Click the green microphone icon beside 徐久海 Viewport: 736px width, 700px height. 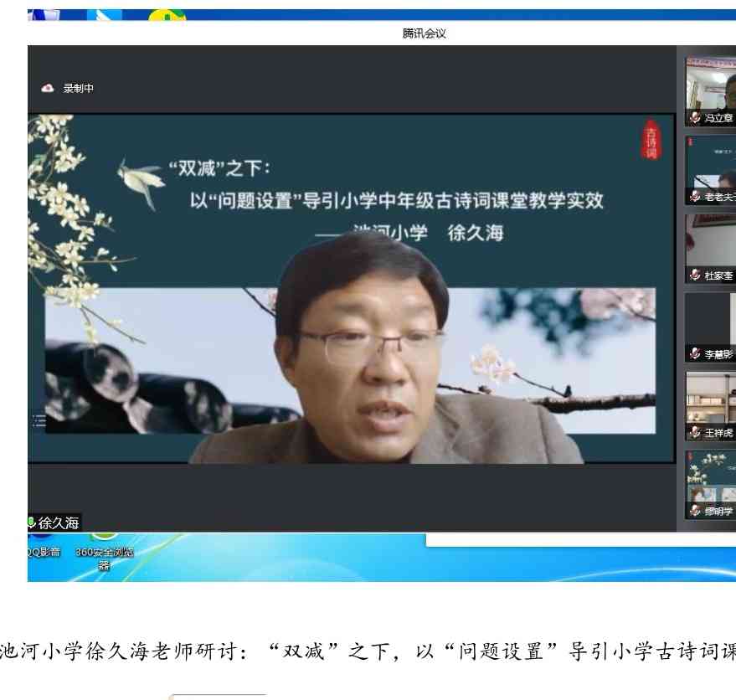click(x=33, y=522)
